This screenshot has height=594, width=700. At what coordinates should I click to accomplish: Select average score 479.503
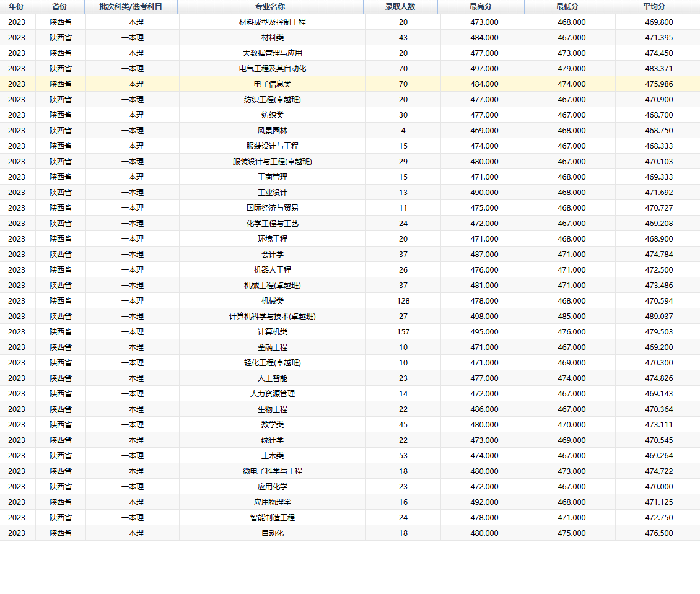pyautogui.click(x=659, y=331)
